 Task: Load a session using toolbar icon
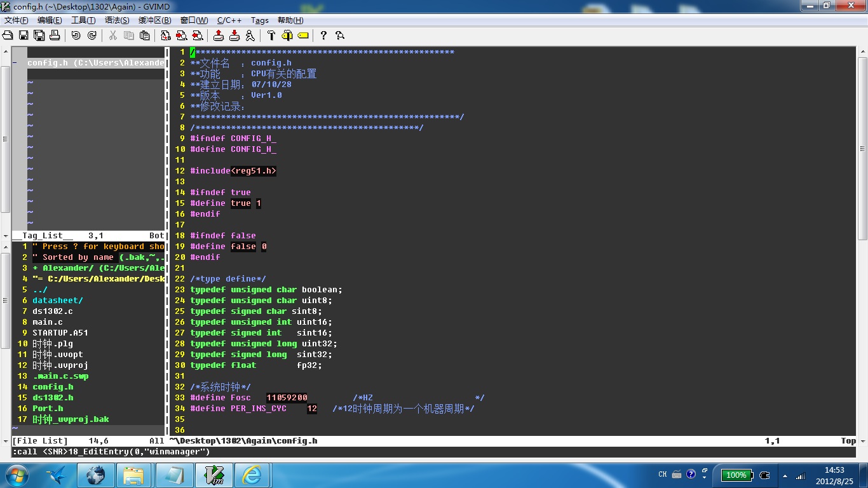point(218,36)
